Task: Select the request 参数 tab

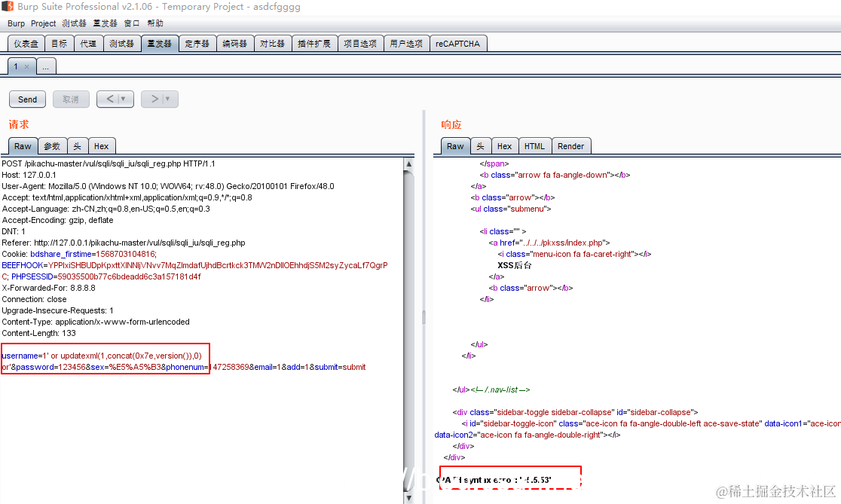Action: 52,146
